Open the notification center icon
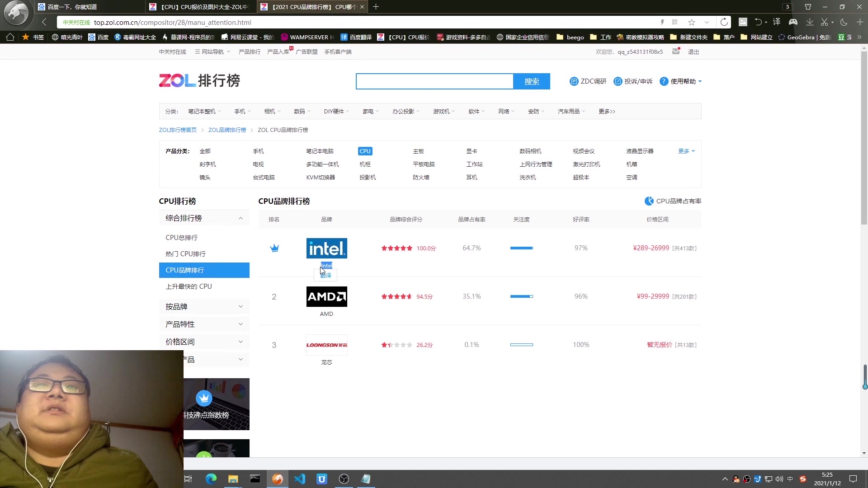Image resolution: width=868 pixels, height=488 pixels. pyautogui.click(x=853, y=479)
